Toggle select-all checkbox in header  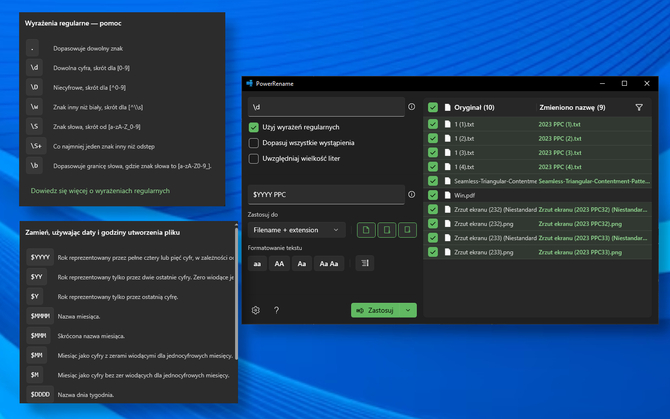pos(433,108)
